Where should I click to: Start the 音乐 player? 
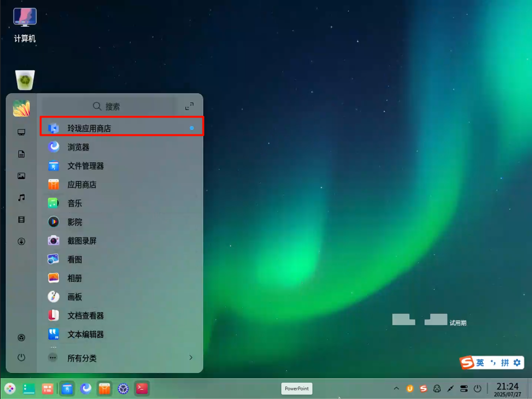point(75,203)
